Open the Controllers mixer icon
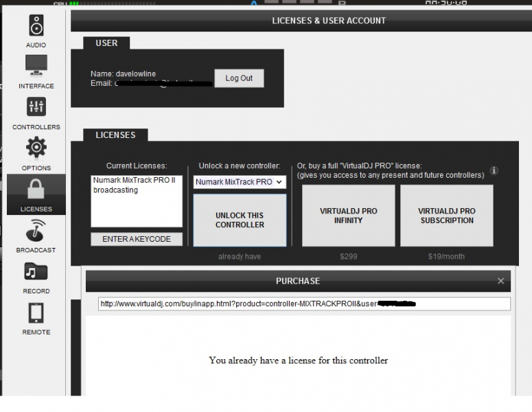The image size is (532, 412). (36, 106)
